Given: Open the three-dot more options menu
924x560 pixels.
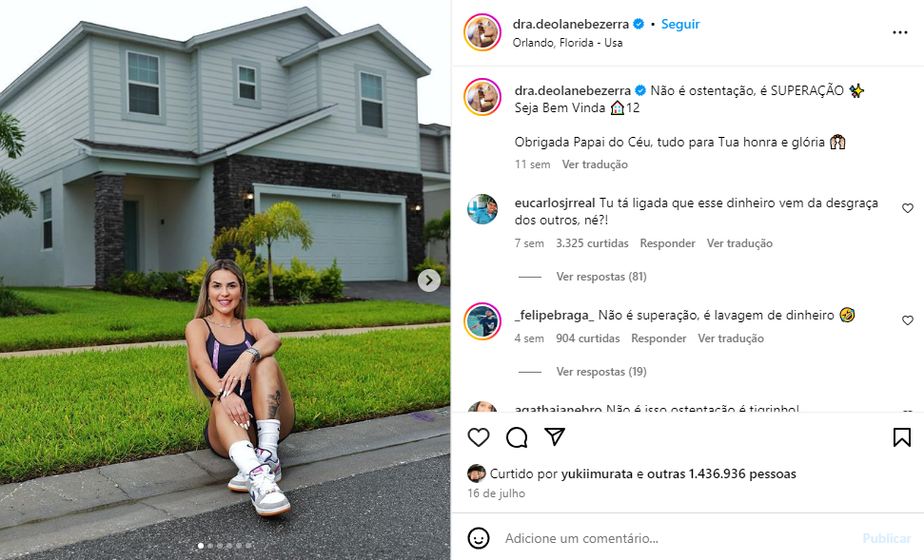Looking at the screenshot, I should coord(900,32).
